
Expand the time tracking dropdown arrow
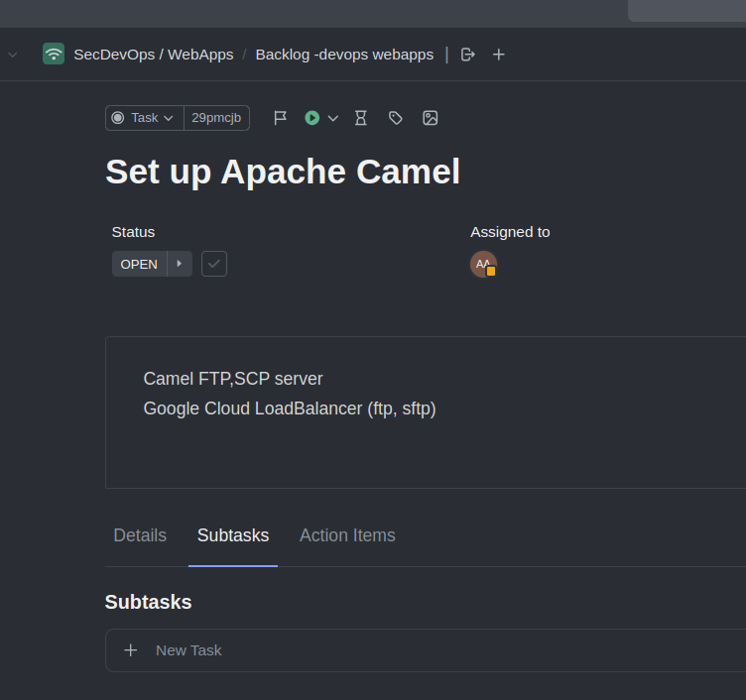(x=333, y=118)
